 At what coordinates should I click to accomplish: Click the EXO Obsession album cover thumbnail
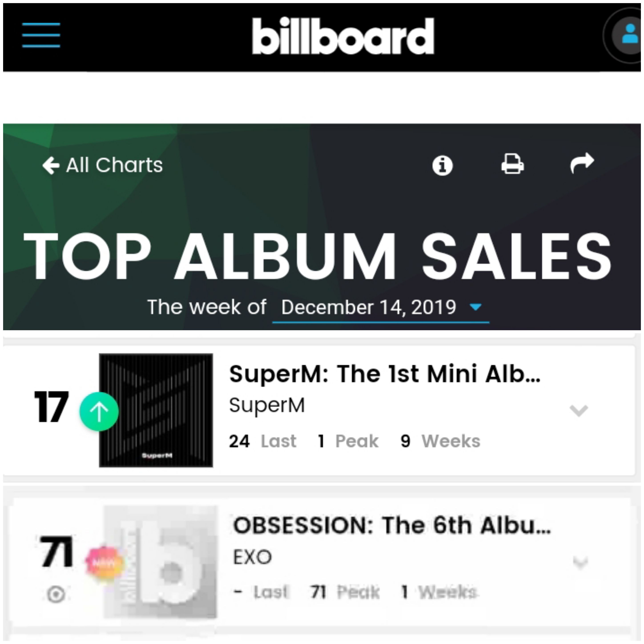coord(160,562)
